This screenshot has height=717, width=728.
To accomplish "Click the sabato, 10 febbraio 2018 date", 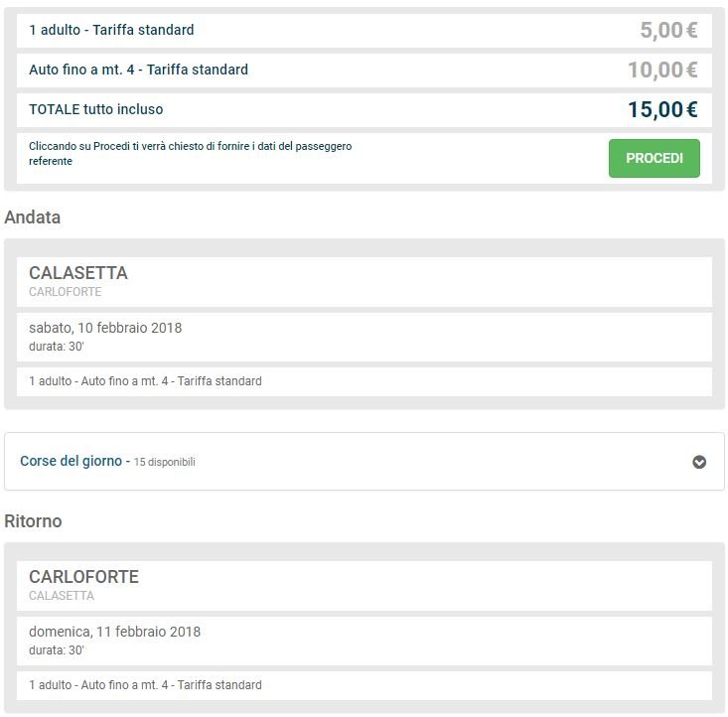I will [105, 328].
